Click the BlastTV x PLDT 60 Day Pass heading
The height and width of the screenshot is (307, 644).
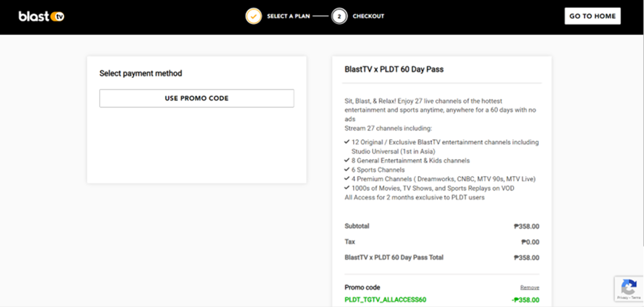394,69
